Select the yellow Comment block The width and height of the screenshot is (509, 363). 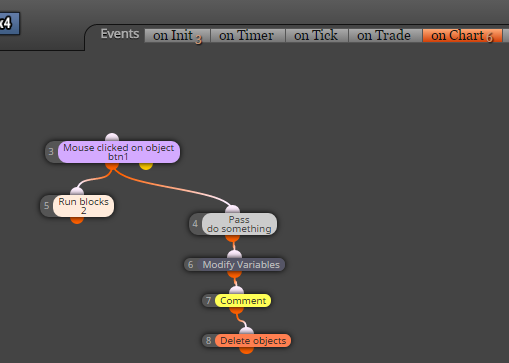click(243, 301)
